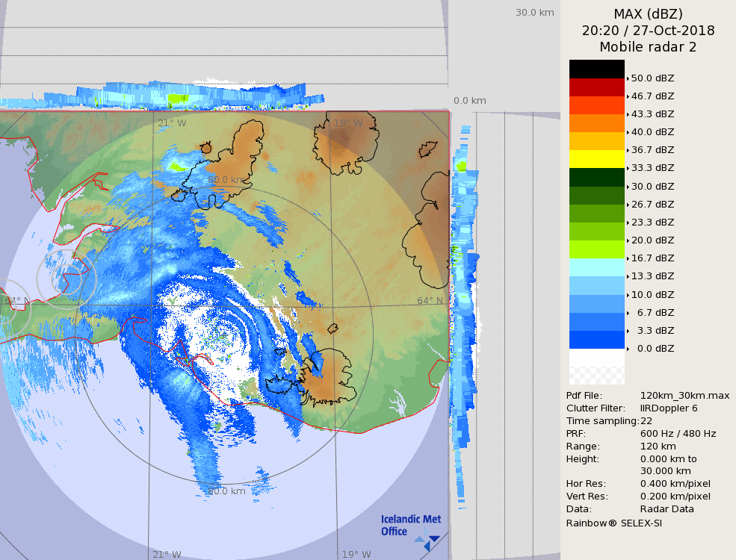Image resolution: width=736 pixels, height=560 pixels.
Task: Click the arrow marker beside 6.7 dBZ
Action: click(x=628, y=313)
